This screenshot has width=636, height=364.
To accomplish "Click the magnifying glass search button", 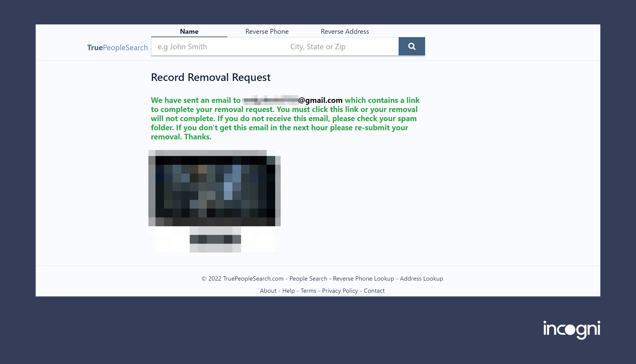I will pos(411,46).
